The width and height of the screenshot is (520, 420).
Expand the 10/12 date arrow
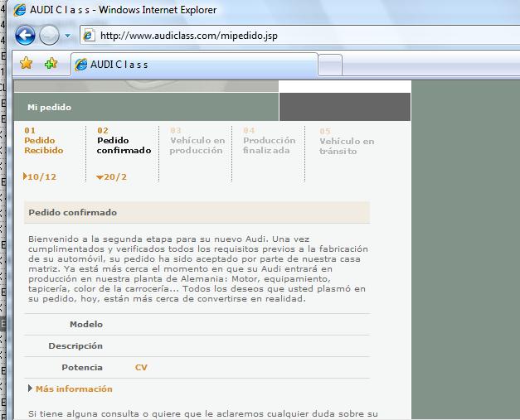point(25,176)
